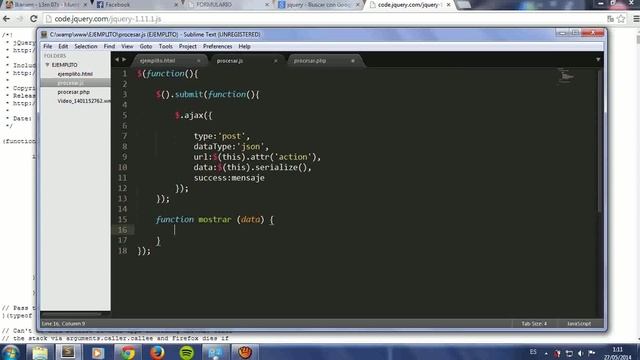The height and width of the screenshot is (360, 640).
Task: Open Chrome translate icon in address bar
Action: (x=611, y=19)
